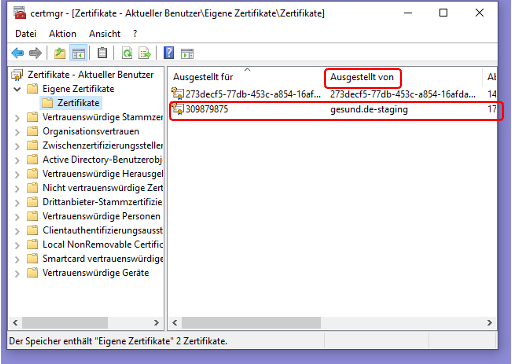Toggle the show/hide console tree icon
The image size is (512, 364).
click(x=78, y=53)
